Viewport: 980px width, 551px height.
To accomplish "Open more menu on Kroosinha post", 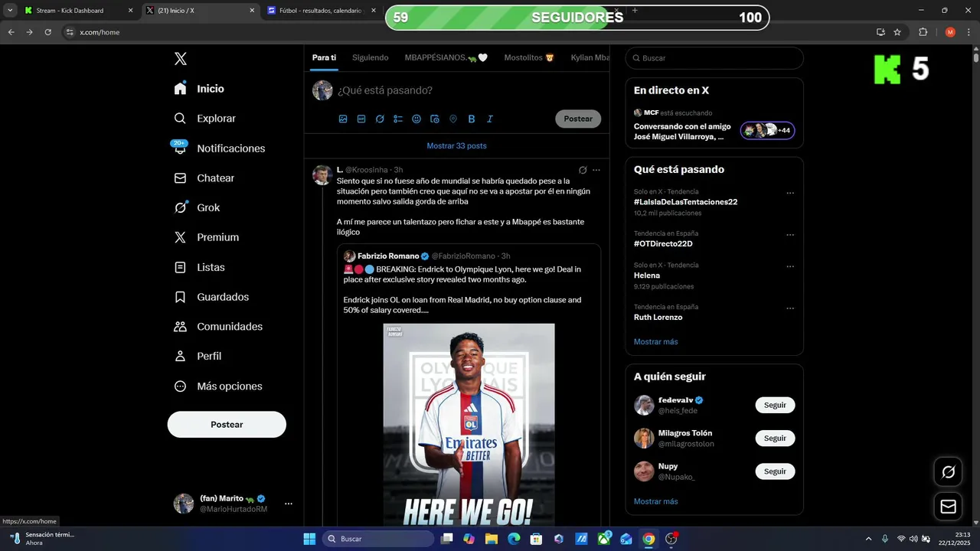I will (596, 170).
